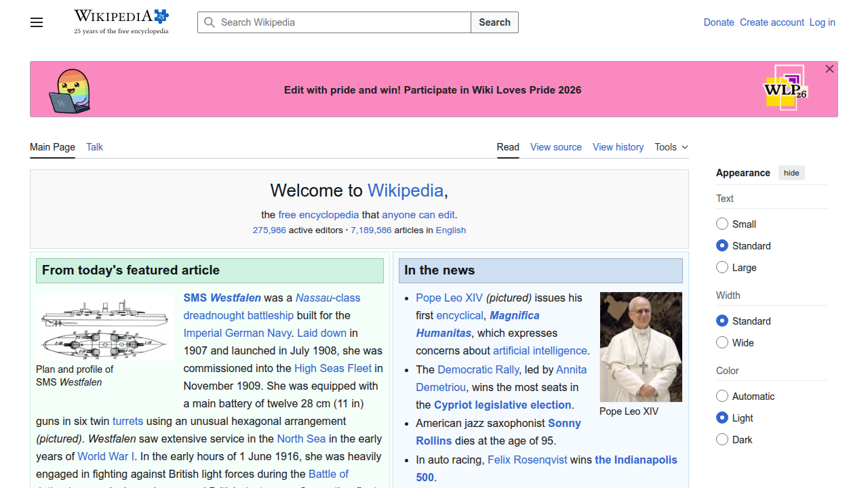Follow the Laid down link
The width and height of the screenshot is (868, 488).
coord(322,333)
